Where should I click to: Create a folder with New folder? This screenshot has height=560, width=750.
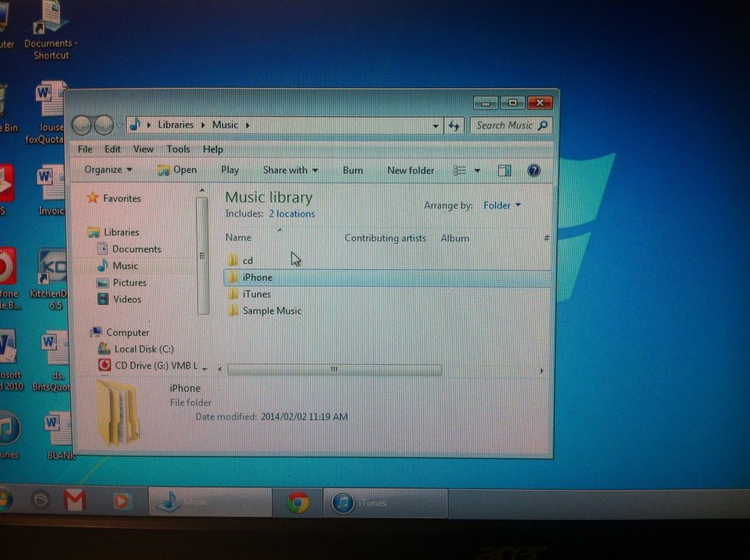[x=410, y=171]
